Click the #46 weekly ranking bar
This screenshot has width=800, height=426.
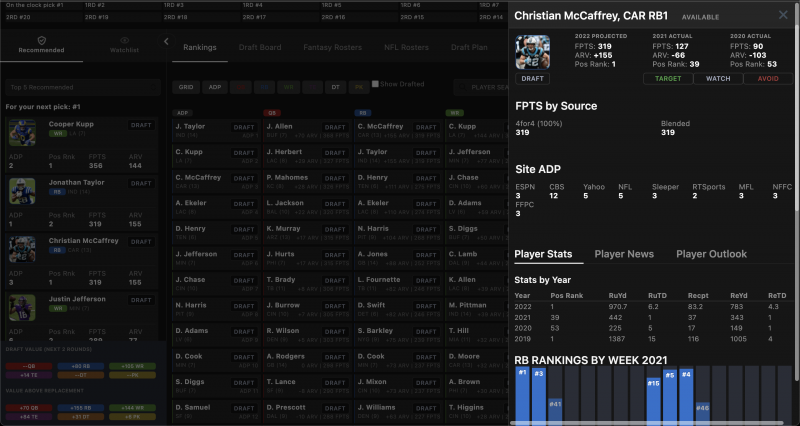(703, 412)
